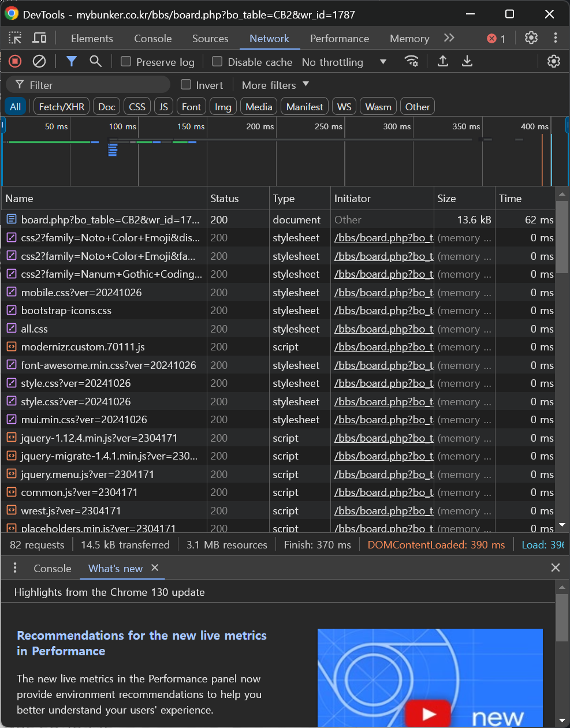Screen dimensions: 570x728
Task: Clear the network log
Action: [x=39, y=61]
